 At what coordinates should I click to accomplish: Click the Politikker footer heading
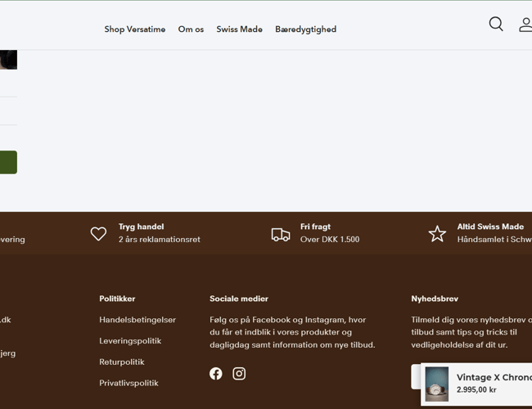[117, 299]
